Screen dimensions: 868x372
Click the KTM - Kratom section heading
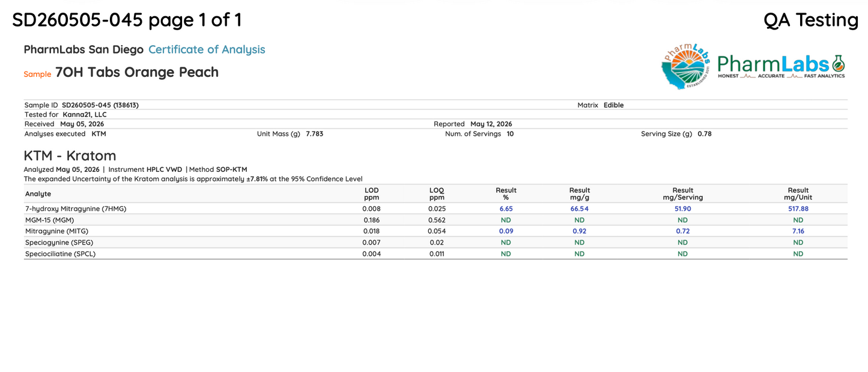pos(70,156)
